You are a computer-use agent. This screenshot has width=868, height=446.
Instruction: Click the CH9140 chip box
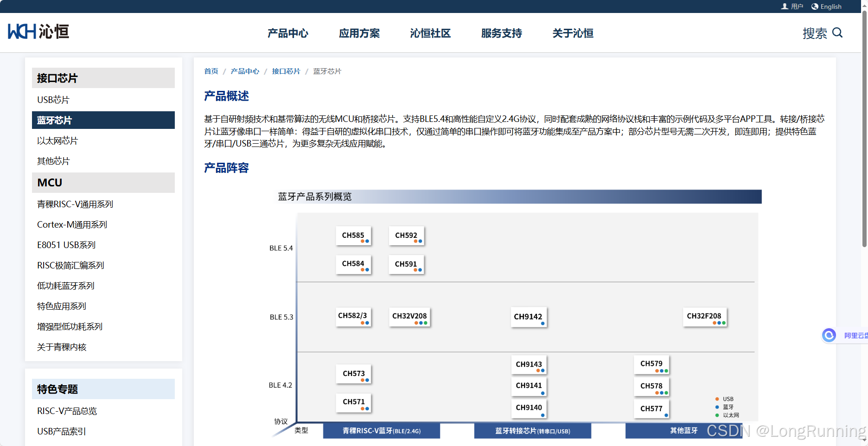pos(529,408)
